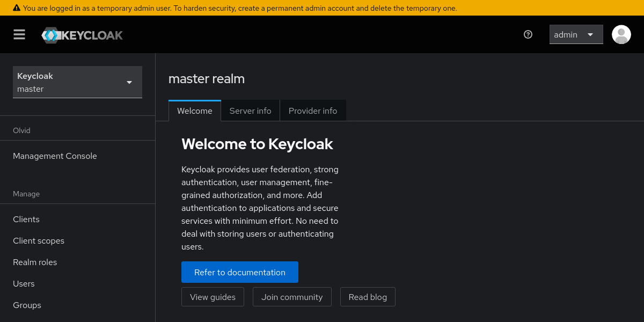
Task: Click the View guides button
Action: [x=213, y=297]
